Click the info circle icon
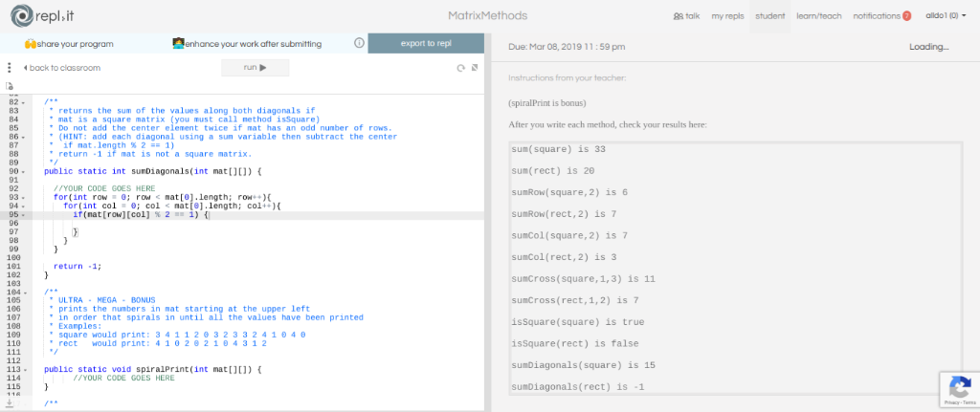 (x=360, y=44)
